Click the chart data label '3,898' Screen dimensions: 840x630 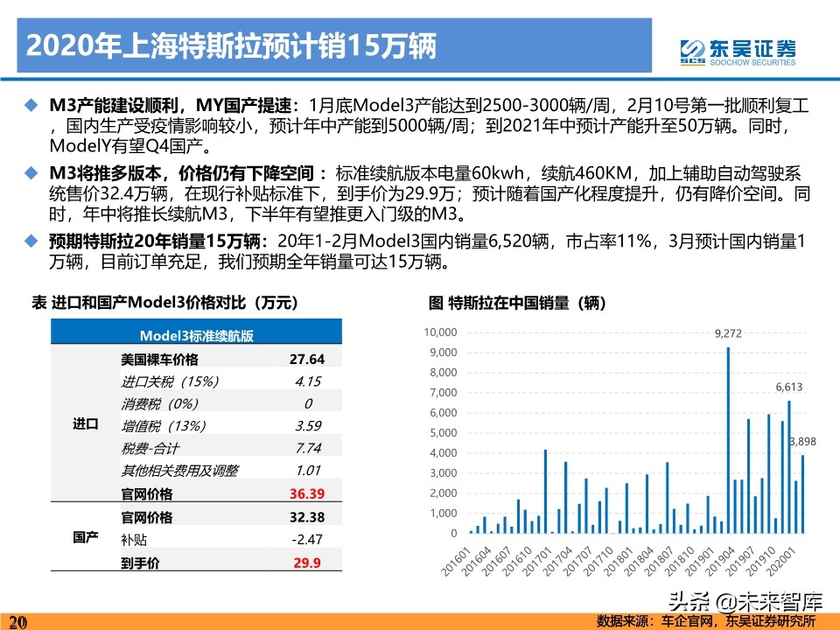802,441
